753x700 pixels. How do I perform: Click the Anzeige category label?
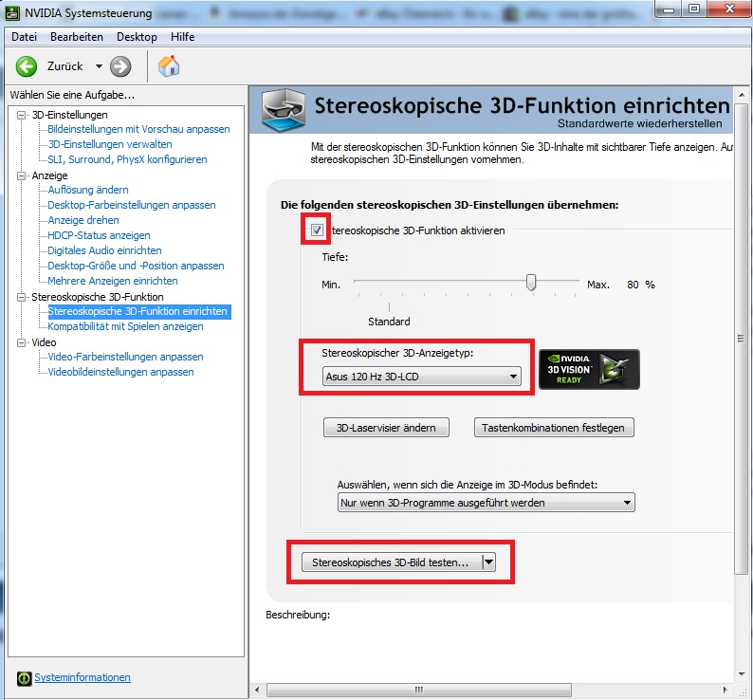pyautogui.click(x=49, y=175)
